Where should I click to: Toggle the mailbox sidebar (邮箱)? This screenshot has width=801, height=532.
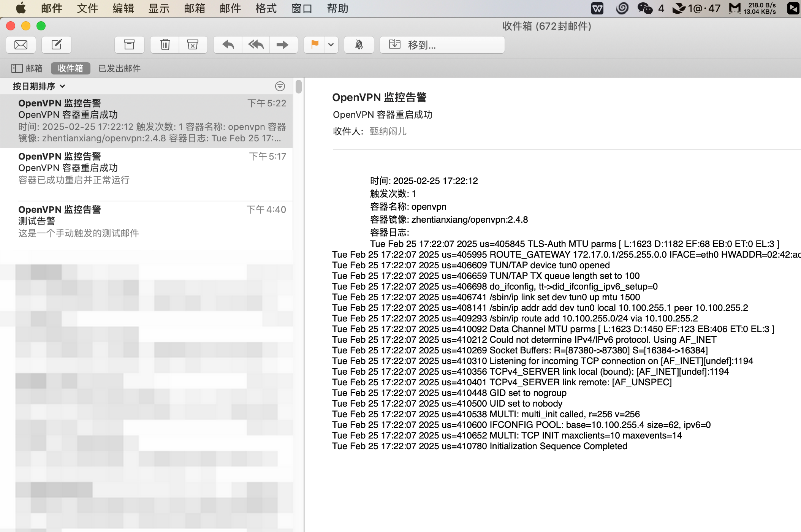point(27,68)
